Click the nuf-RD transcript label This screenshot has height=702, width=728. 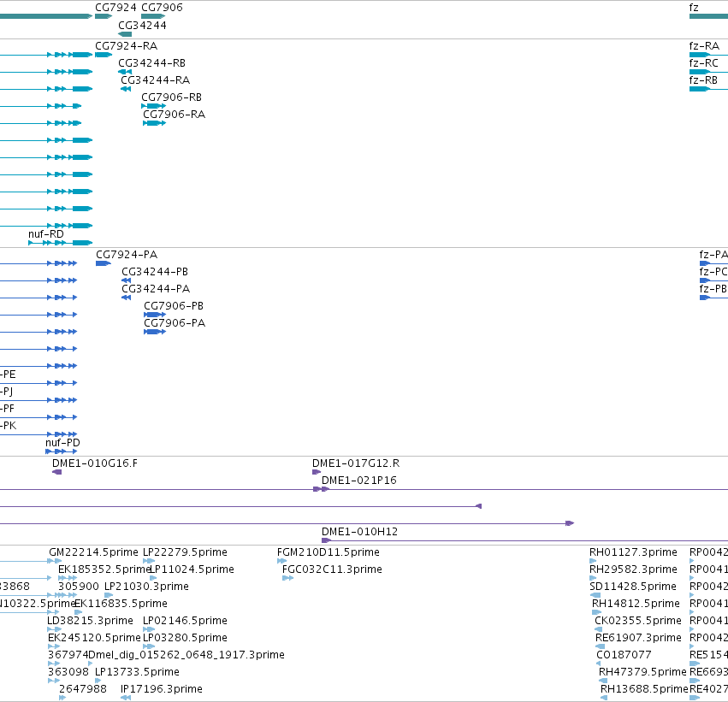click(x=46, y=234)
